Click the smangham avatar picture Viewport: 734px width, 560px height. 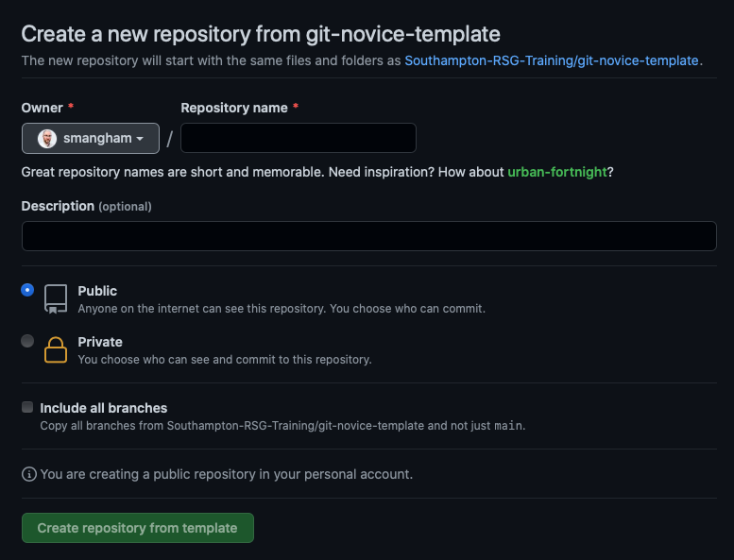point(46,138)
